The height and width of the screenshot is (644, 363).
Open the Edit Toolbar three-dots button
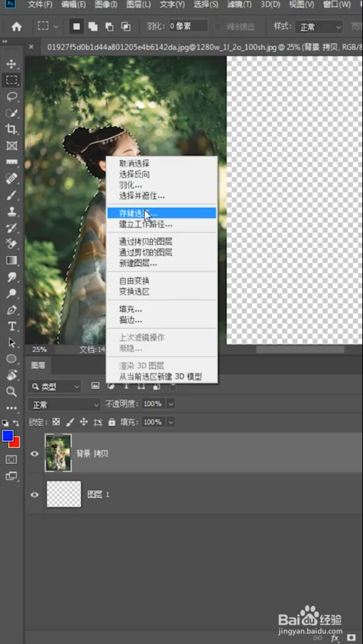pos(11,408)
